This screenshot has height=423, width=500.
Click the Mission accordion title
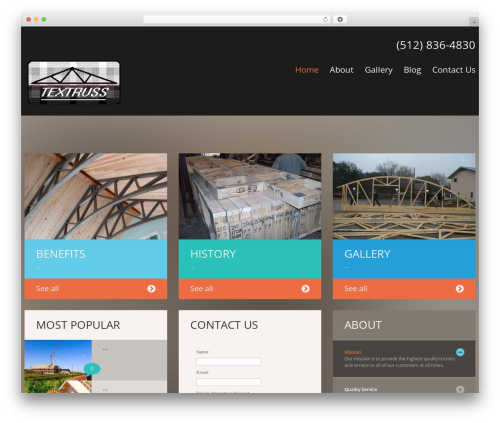353,352
